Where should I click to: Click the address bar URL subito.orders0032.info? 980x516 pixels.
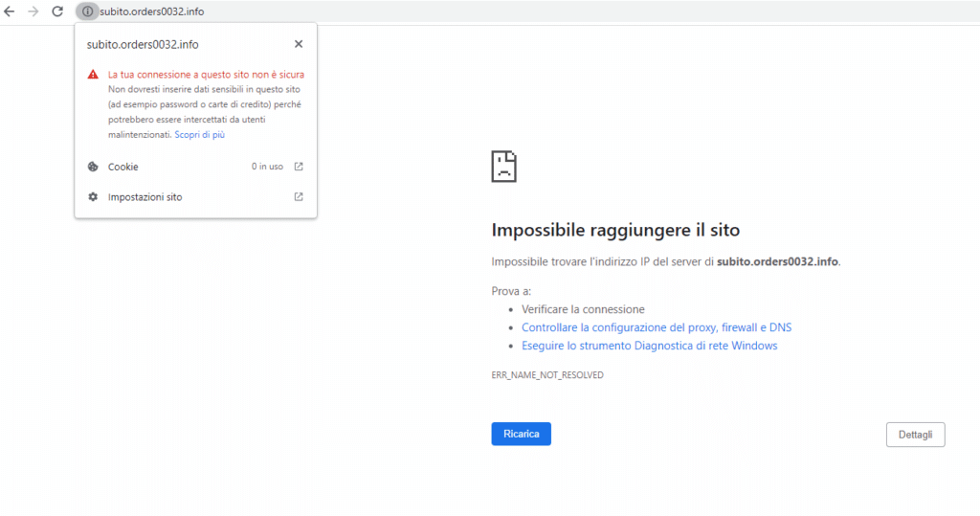(x=152, y=11)
